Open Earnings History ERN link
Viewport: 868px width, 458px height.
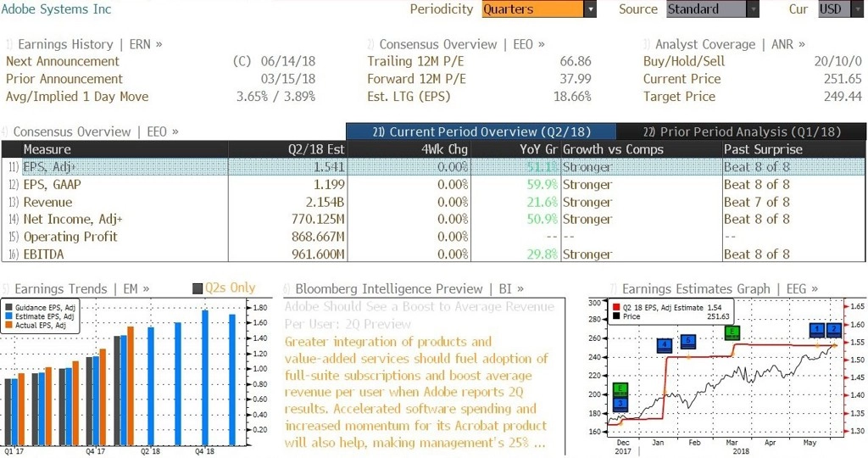point(90,44)
